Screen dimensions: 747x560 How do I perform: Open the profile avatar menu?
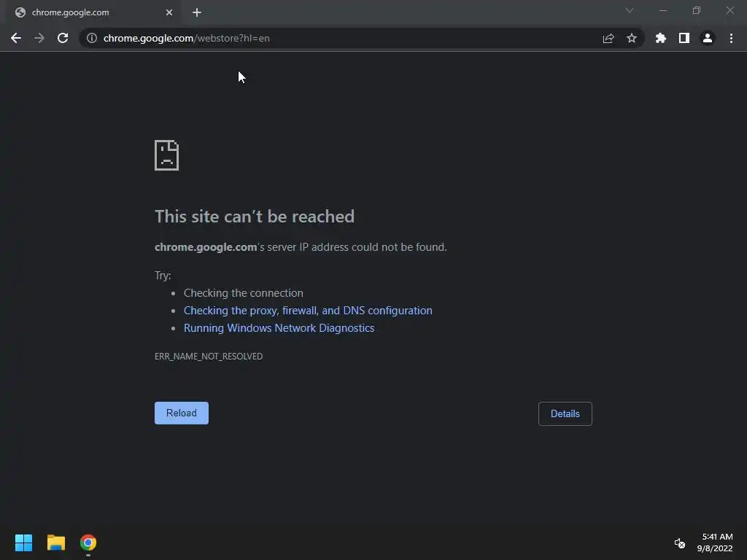tap(708, 38)
